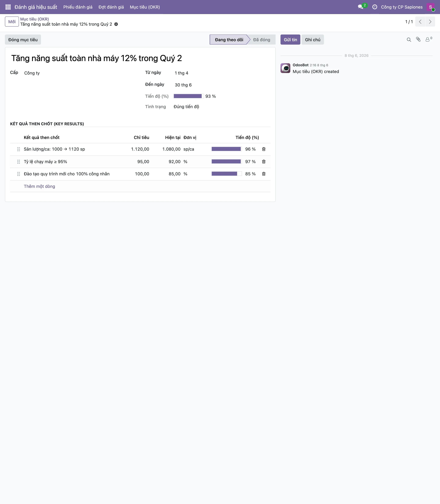Delete the Đào tạo quy trình row

coord(264,174)
